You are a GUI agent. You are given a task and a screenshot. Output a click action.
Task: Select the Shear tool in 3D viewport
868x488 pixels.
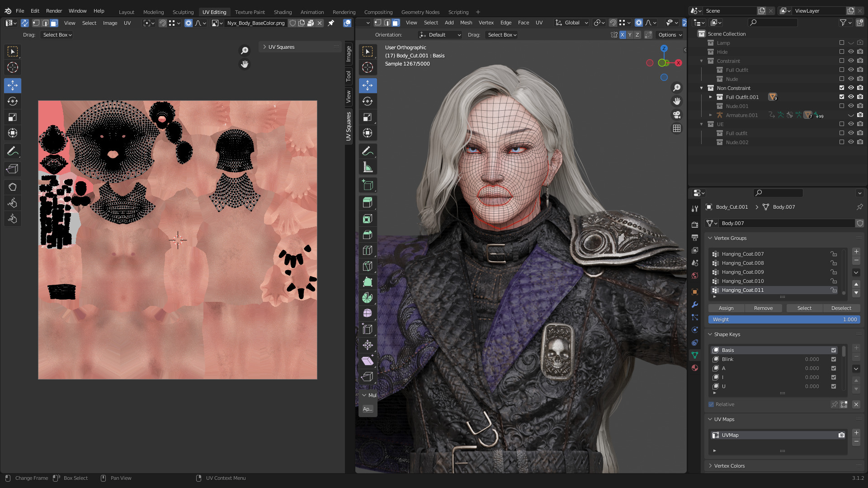(x=368, y=361)
